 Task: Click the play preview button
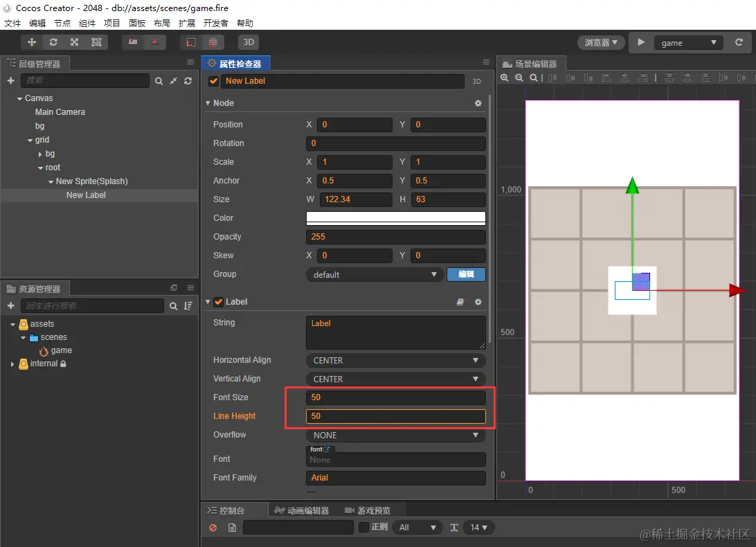(x=641, y=42)
